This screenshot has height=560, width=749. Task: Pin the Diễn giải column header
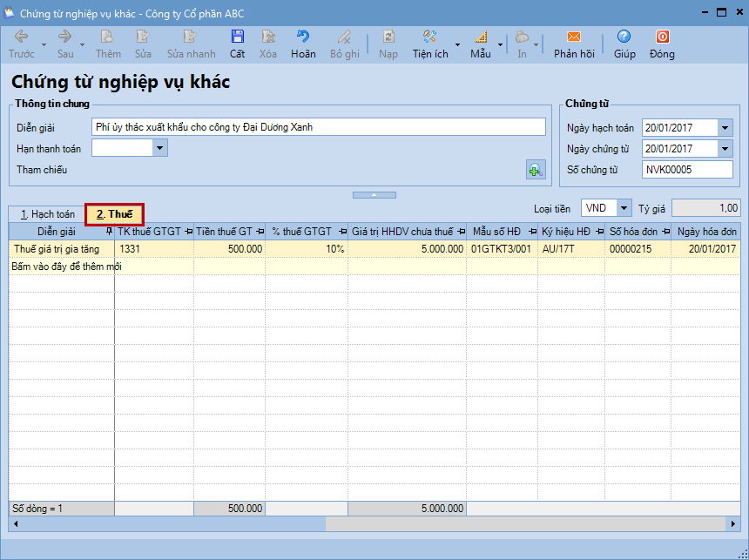[109, 232]
